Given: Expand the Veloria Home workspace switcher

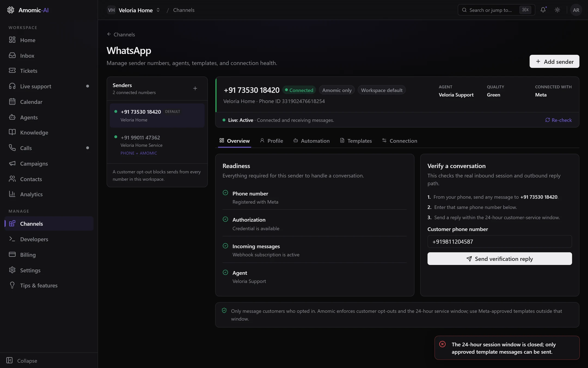Looking at the screenshot, I should [x=134, y=10].
